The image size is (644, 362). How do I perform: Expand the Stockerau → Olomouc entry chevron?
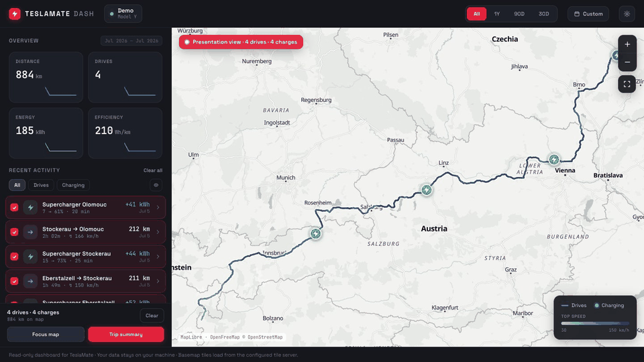[x=158, y=232]
